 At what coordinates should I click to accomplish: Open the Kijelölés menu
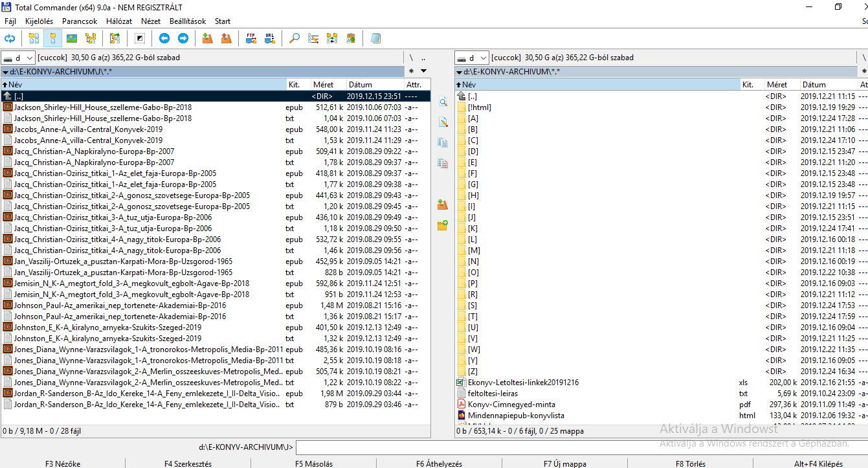(x=39, y=21)
